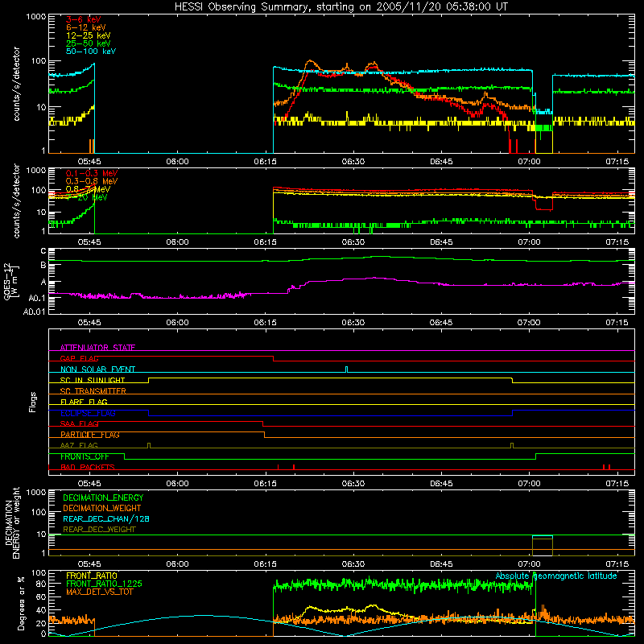The image size is (644, 644).
Task: Select the FLARE_FLAG label
Action: point(84,402)
